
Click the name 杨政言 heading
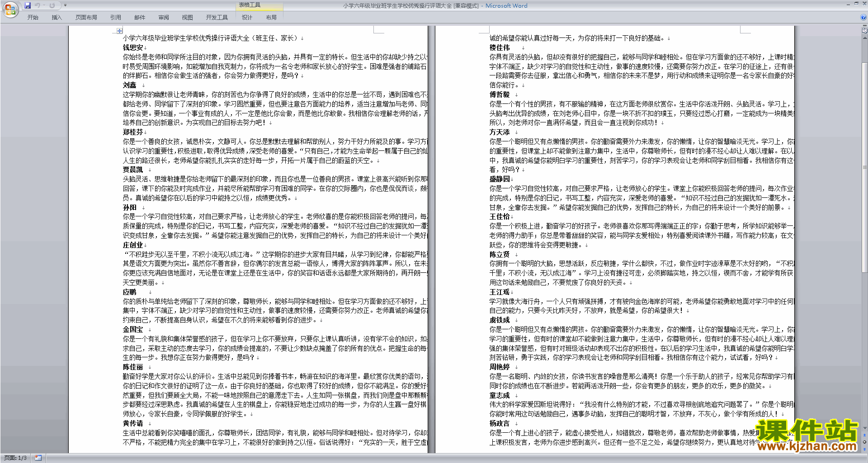tap(500, 423)
